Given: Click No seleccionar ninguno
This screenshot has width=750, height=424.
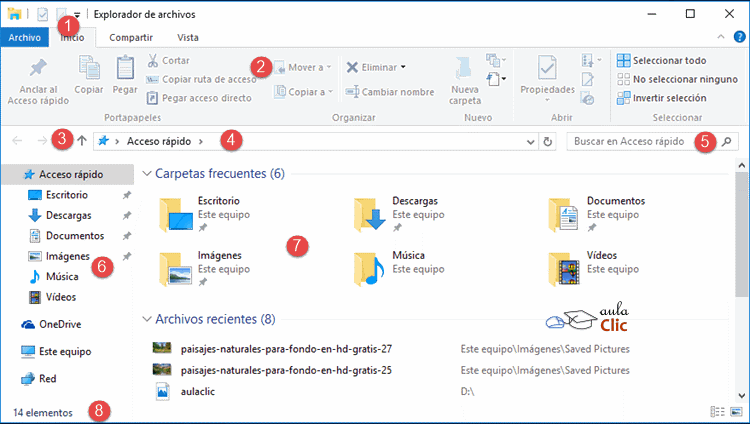Looking at the screenshot, I should click(x=677, y=79).
